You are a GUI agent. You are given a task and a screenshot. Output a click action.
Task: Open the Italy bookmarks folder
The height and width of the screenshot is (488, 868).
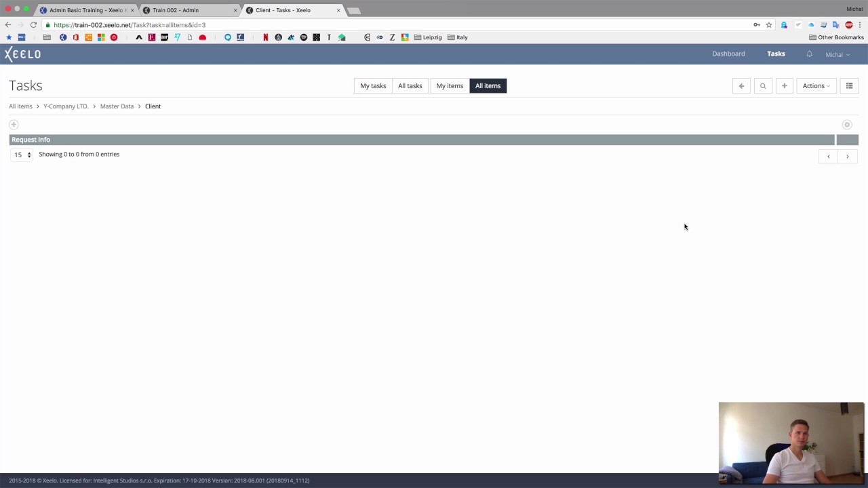(458, 37)
